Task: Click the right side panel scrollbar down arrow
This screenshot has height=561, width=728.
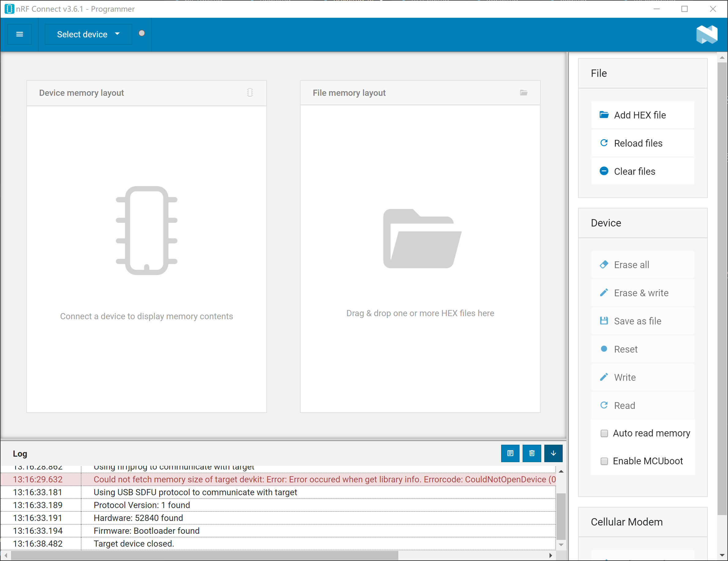Action: (x=722, y=555)
